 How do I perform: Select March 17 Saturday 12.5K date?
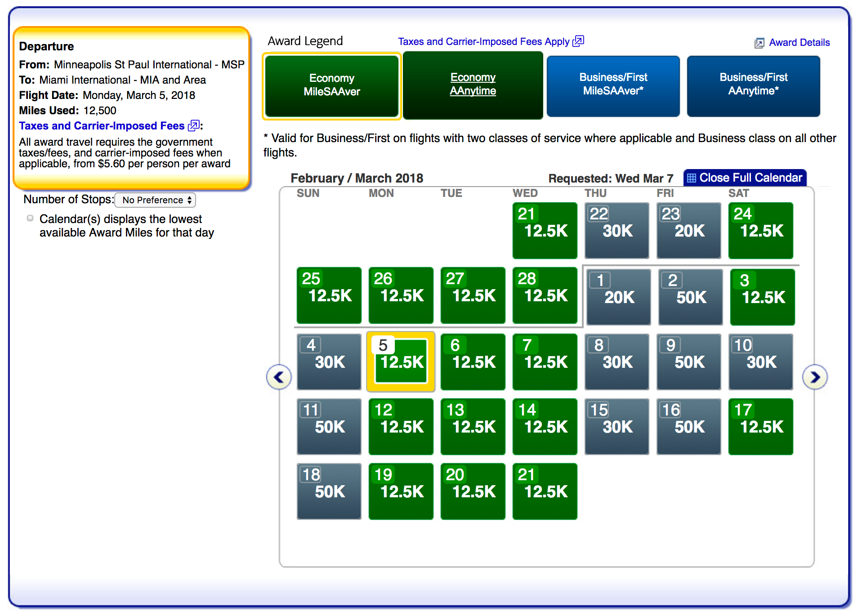[x=760, y=426]
